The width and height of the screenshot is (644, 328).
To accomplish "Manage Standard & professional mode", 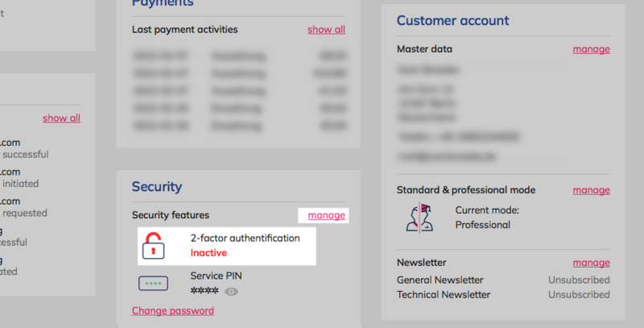I will tap(591, 190).
